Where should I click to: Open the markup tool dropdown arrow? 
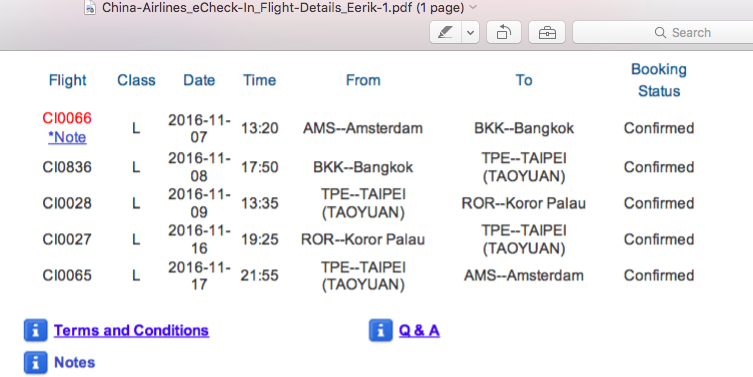(x=471, y=33)
